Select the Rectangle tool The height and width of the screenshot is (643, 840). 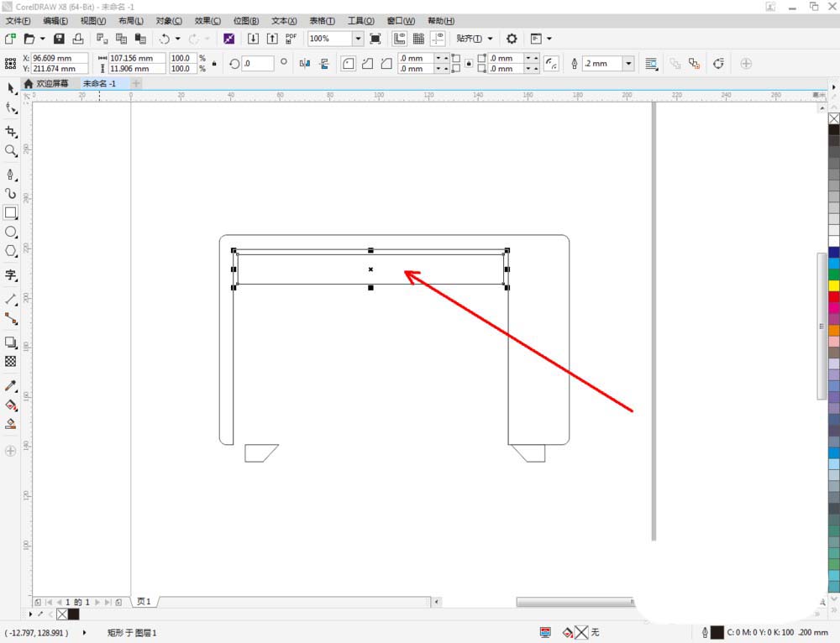tap(11, 212)
